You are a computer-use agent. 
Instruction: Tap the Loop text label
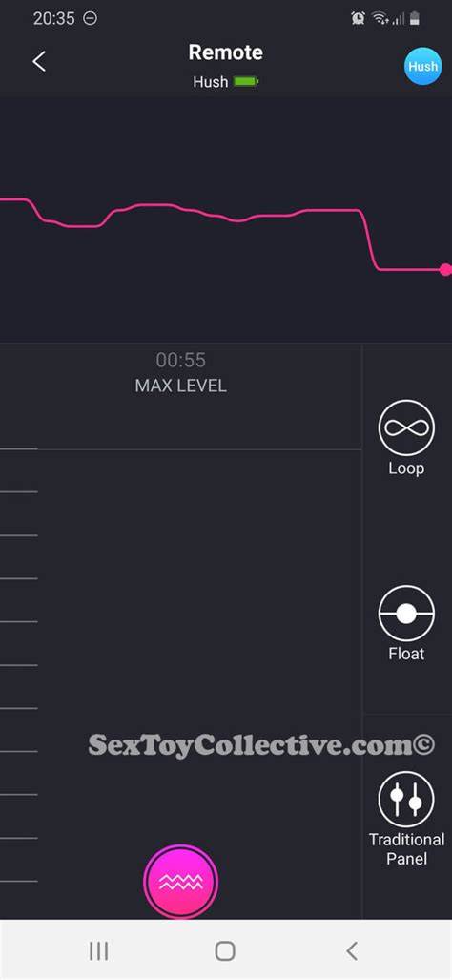(406, 469)
